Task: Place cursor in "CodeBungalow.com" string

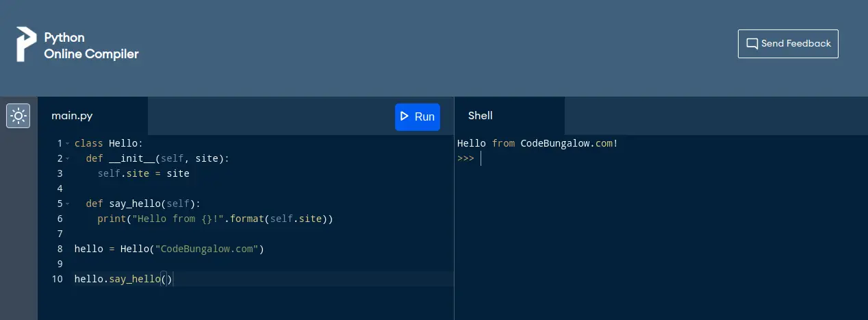Action: tap(209, 249)
